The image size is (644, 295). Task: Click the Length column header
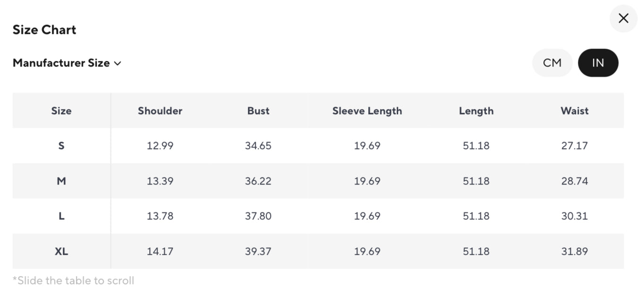click(x=476, y=111)
